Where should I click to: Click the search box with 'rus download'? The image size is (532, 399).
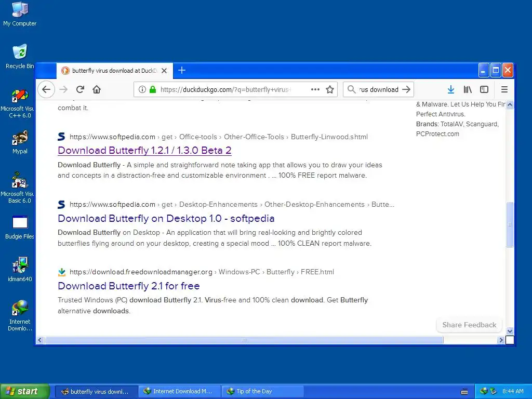(379, 89)
